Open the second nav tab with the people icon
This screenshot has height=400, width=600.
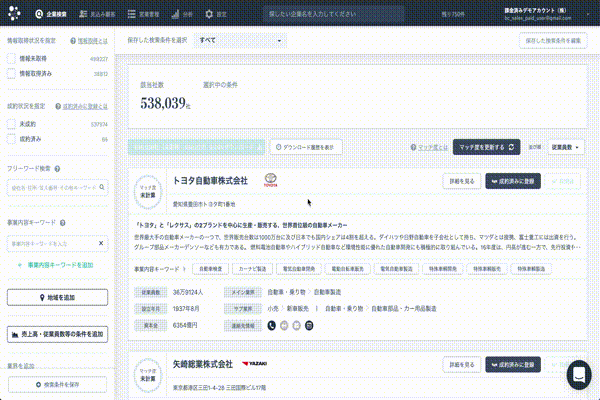97,14
